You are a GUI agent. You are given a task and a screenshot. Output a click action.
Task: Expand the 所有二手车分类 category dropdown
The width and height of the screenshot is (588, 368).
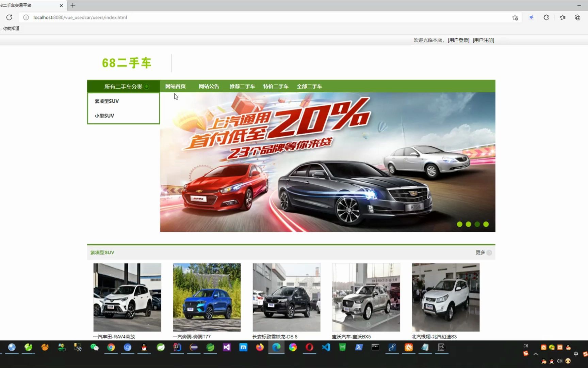124,87
